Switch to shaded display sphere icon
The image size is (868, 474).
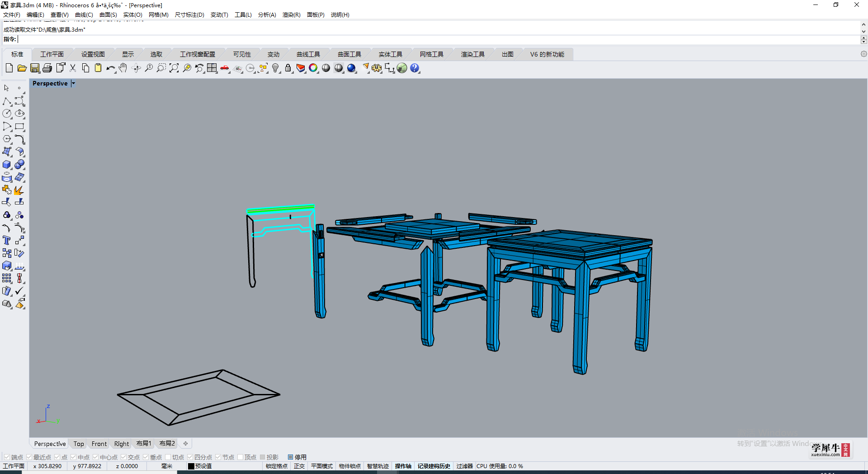pyautogui.click(x=326, y=68)
